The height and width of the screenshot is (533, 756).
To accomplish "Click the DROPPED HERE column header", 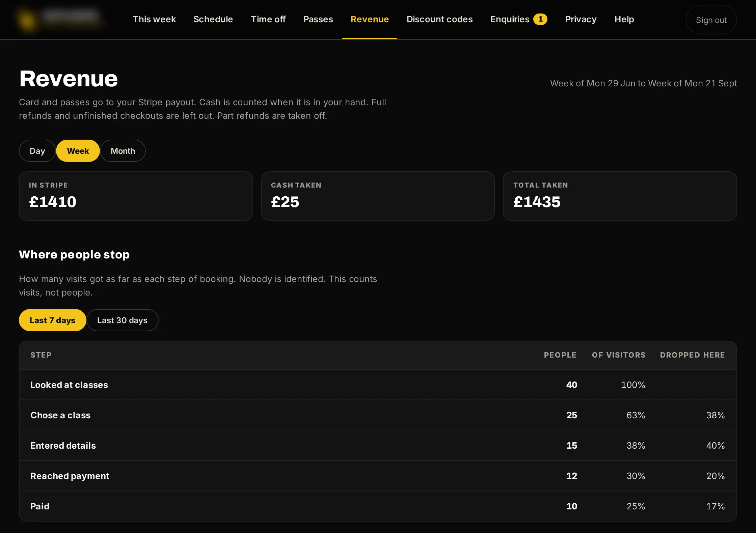I will tap(692, 355).
